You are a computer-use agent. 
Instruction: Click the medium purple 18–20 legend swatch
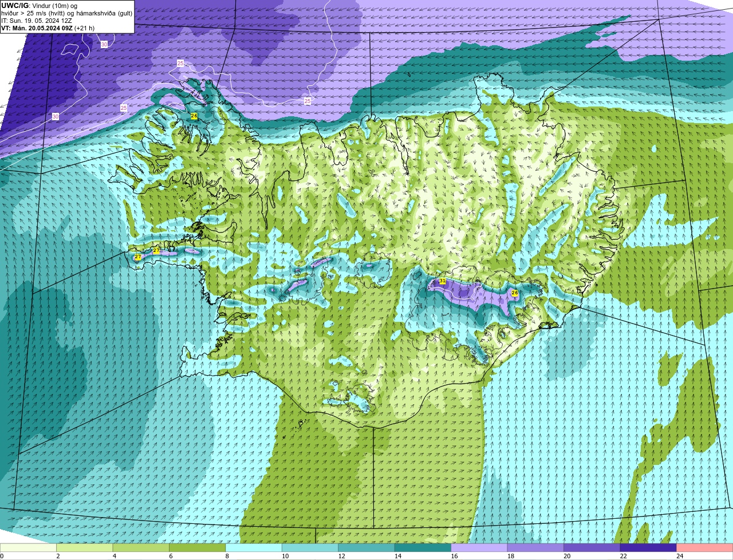535,548
